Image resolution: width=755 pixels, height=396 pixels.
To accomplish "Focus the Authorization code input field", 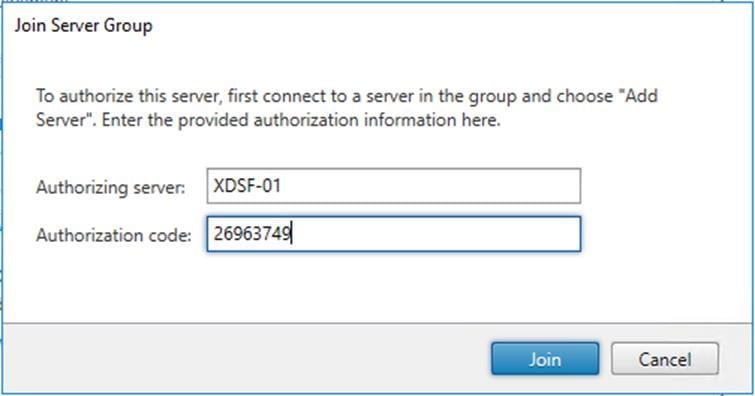I will [394, 234].
